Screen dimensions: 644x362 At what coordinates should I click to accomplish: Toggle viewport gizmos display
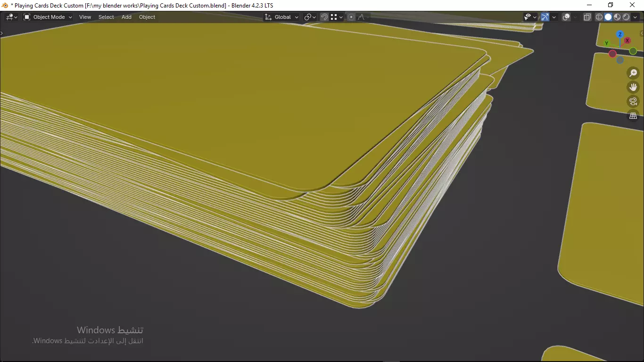[x=545, y=17]
